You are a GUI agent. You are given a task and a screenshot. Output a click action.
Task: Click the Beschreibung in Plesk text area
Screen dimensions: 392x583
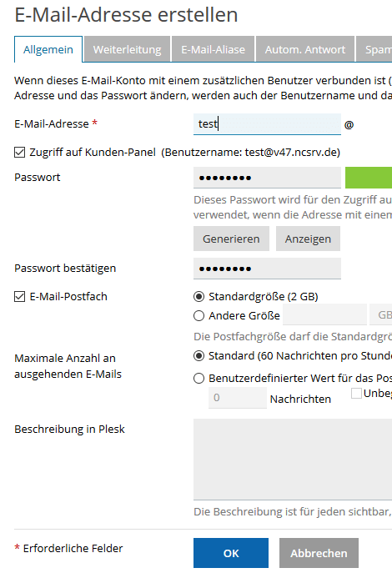coord(293,460)
